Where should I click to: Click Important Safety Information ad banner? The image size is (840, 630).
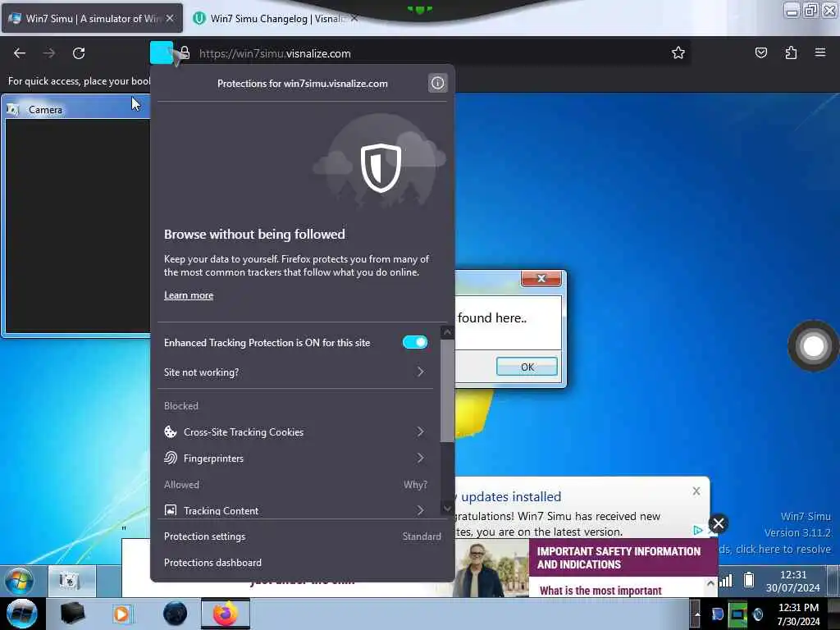tap(623, 558)
